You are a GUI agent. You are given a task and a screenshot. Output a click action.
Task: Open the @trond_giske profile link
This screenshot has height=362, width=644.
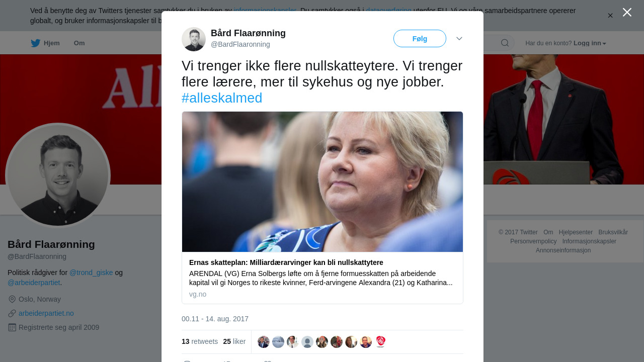pos(91,273)
